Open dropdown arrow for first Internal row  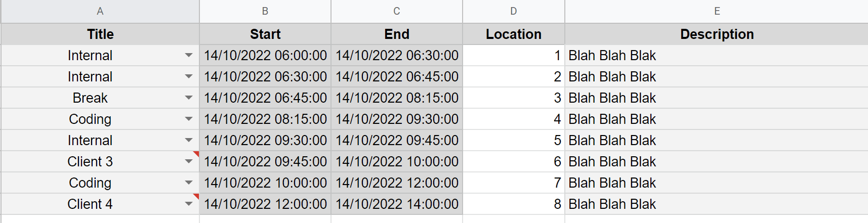[x=189, y=55]
